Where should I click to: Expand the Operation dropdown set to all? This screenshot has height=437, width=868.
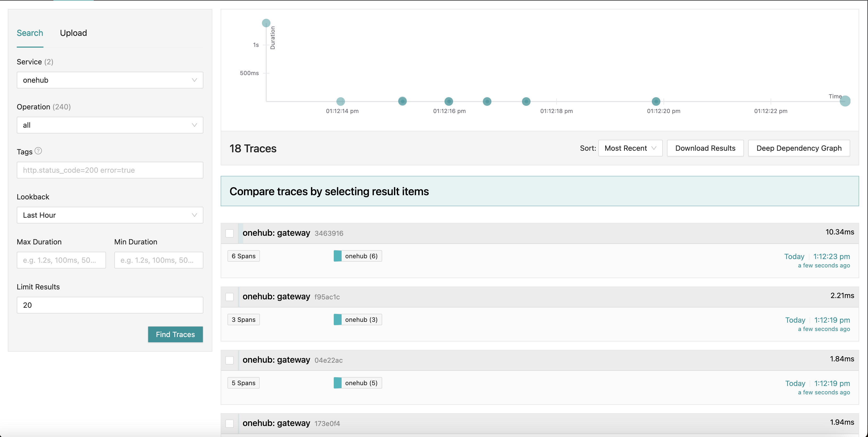tap(109, 125)
